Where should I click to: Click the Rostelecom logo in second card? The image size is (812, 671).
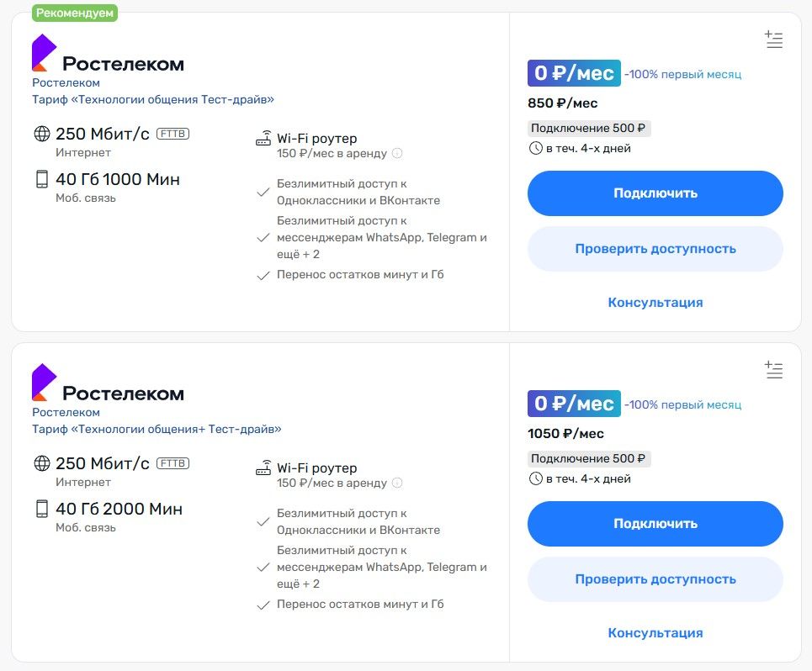(108, 383)
